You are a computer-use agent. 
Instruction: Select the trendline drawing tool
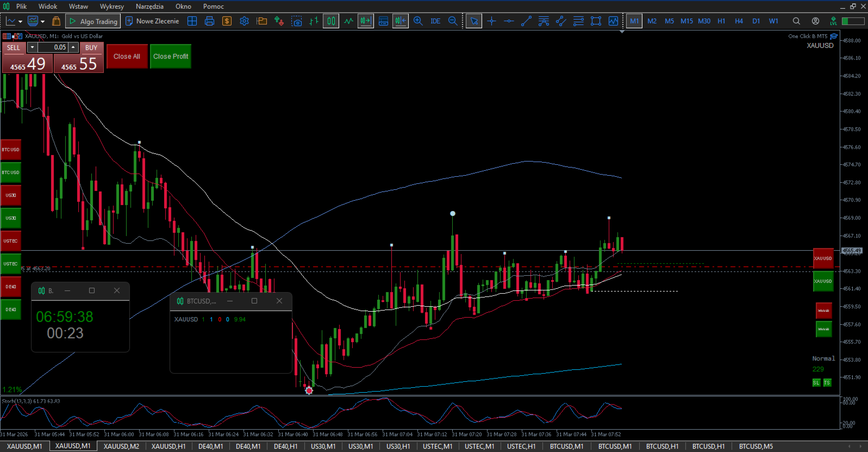[526, 21]
